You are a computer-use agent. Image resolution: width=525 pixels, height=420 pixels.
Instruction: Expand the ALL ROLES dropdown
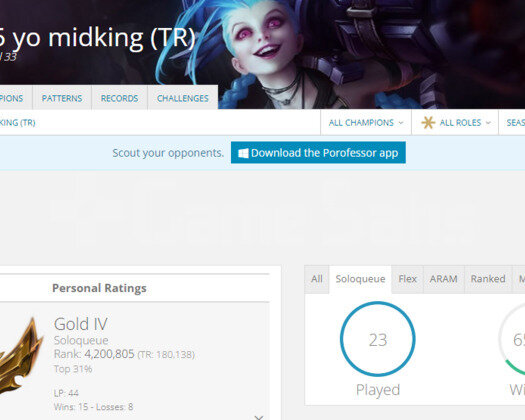pyautogui.click(x=455, y=123)
